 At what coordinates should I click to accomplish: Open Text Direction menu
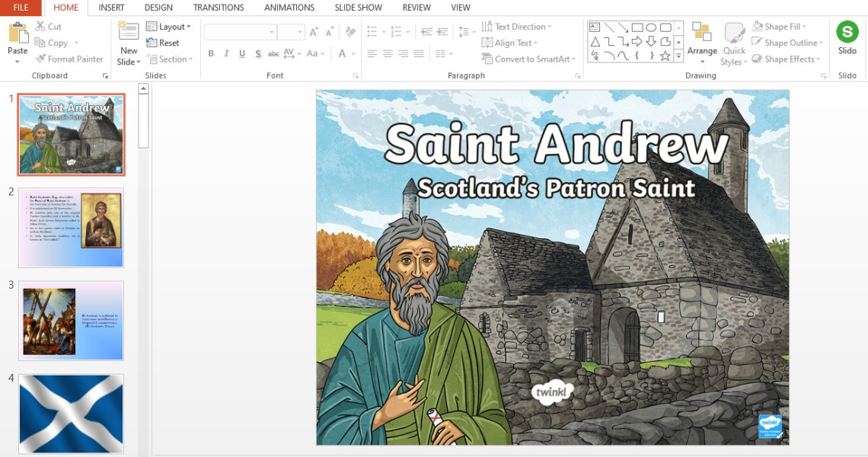coord(517,26)
